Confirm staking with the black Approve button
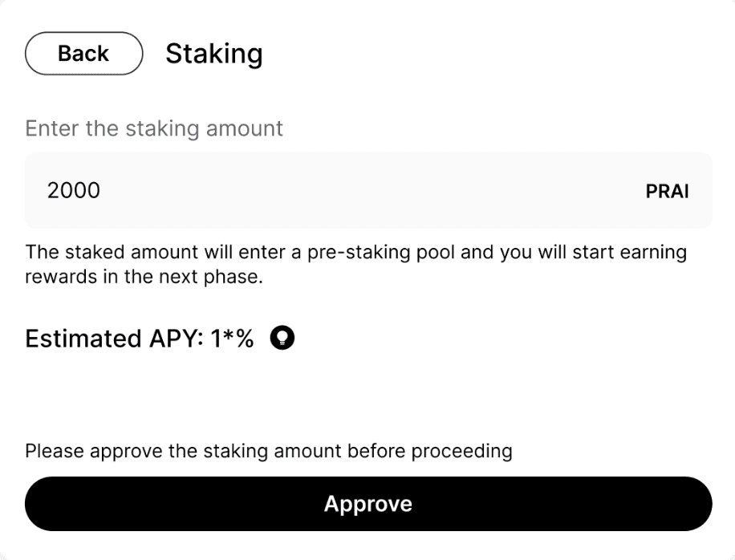 tap(368, 504)
